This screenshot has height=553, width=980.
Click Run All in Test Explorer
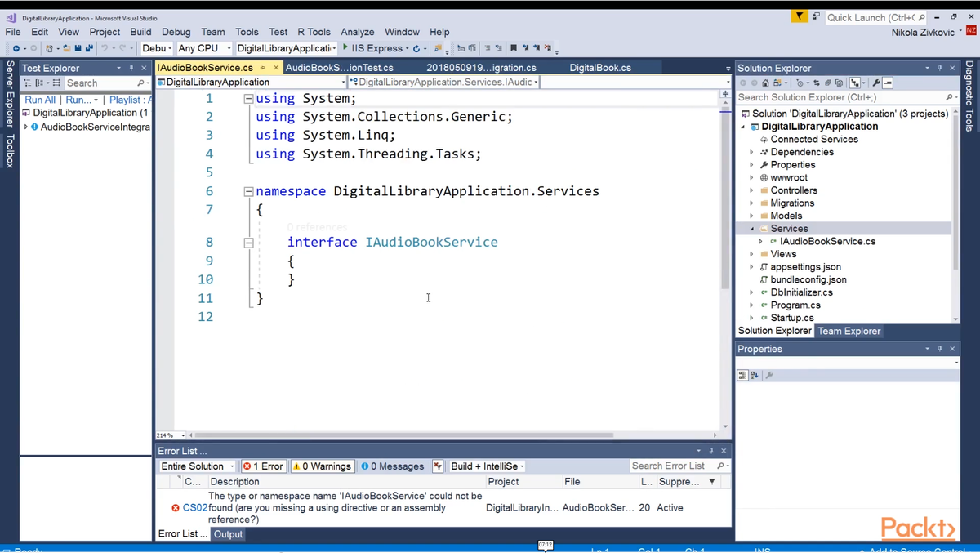tap(40, 100)
